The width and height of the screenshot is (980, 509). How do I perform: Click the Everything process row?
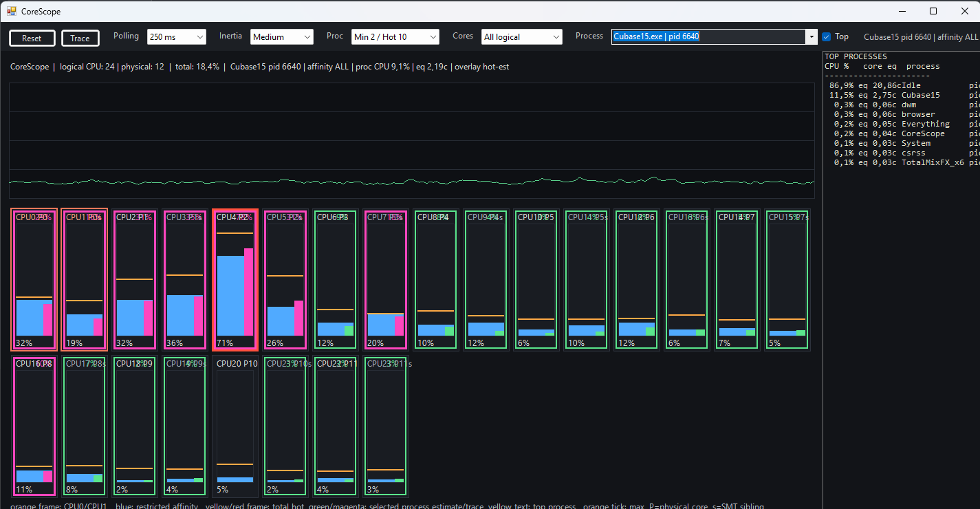[x=902, y=124]
